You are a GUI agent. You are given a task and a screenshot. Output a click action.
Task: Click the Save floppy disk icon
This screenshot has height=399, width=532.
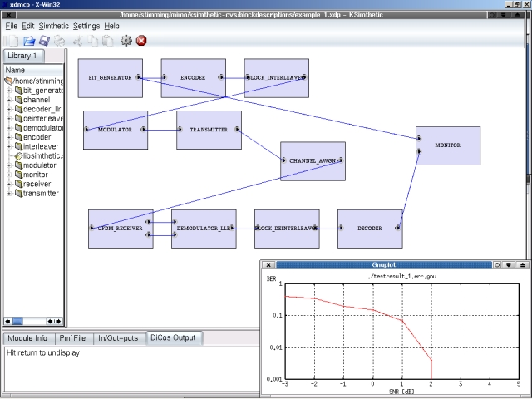coord(45,40)
